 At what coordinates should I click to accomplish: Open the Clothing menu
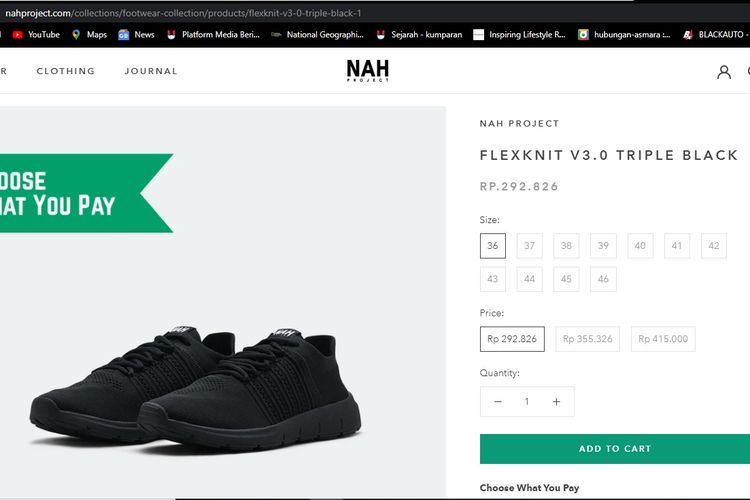coord(66,71)
